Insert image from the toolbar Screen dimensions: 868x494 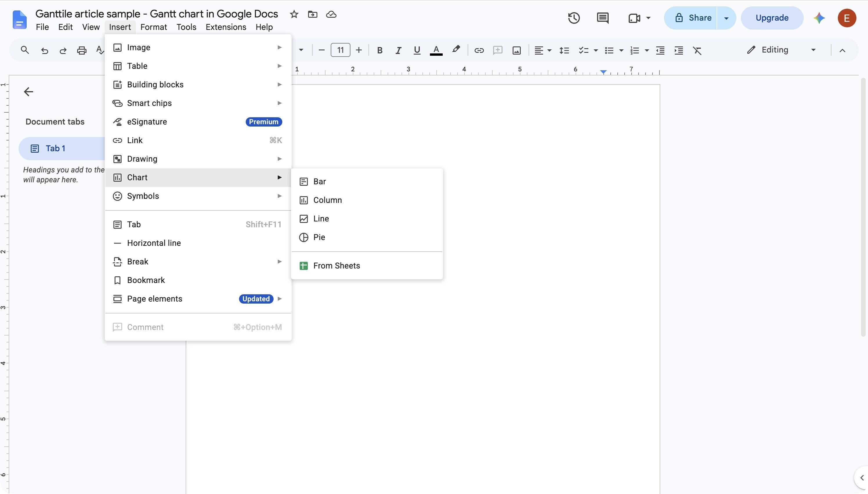tap(516, 50)
